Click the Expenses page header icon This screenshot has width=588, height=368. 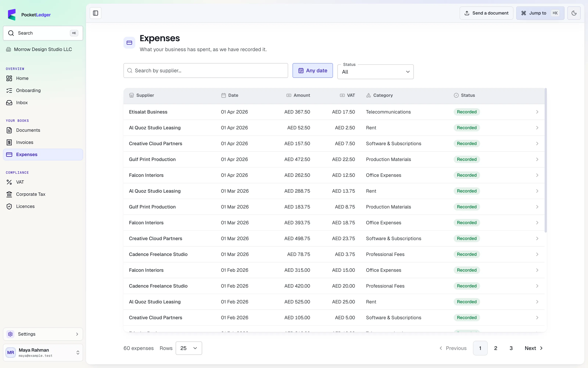click(129, 43)
